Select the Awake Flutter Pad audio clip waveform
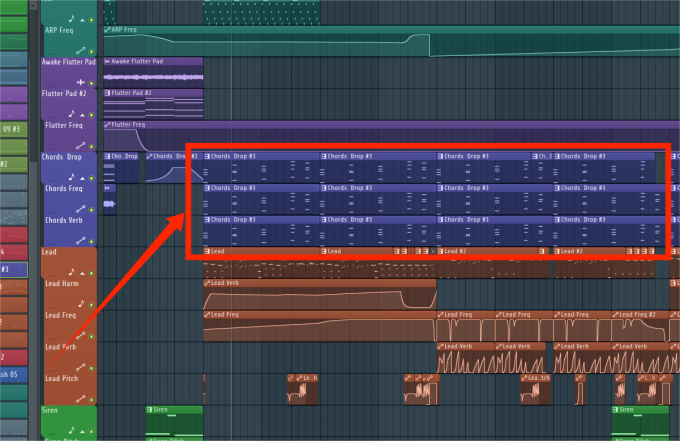The image size is (680, 441). pos(153,77)
